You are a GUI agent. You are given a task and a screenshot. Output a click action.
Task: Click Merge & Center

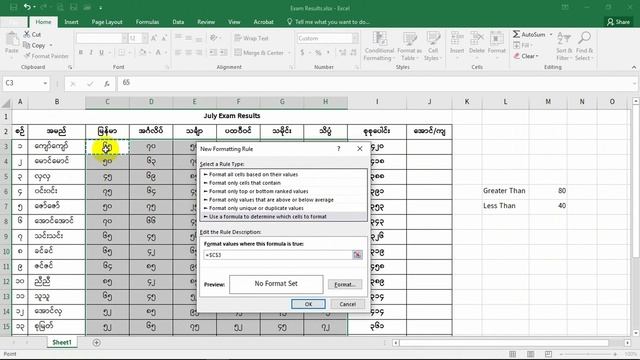tap(259, 53)
